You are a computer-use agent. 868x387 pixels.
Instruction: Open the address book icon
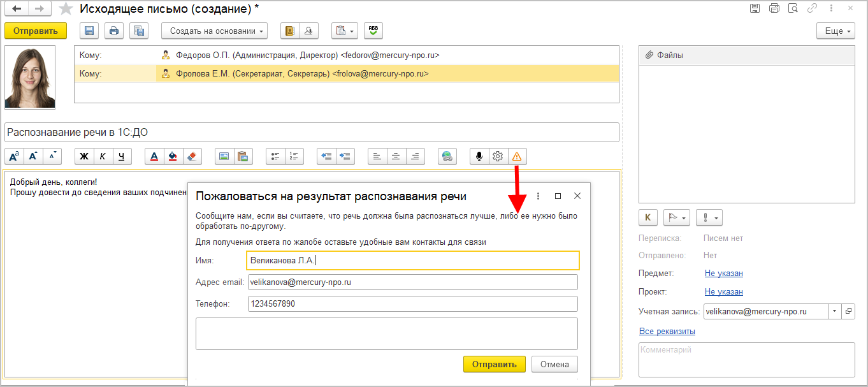point(289,31)
